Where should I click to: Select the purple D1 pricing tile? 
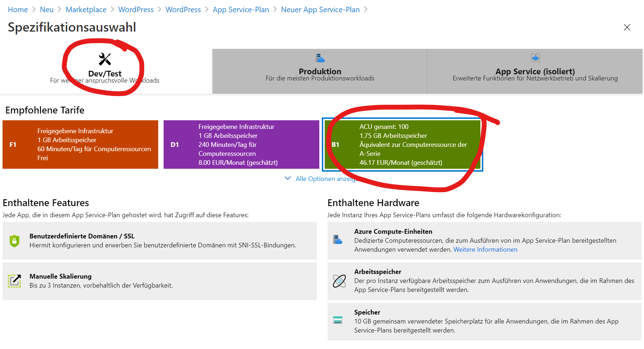coord(241,144)
